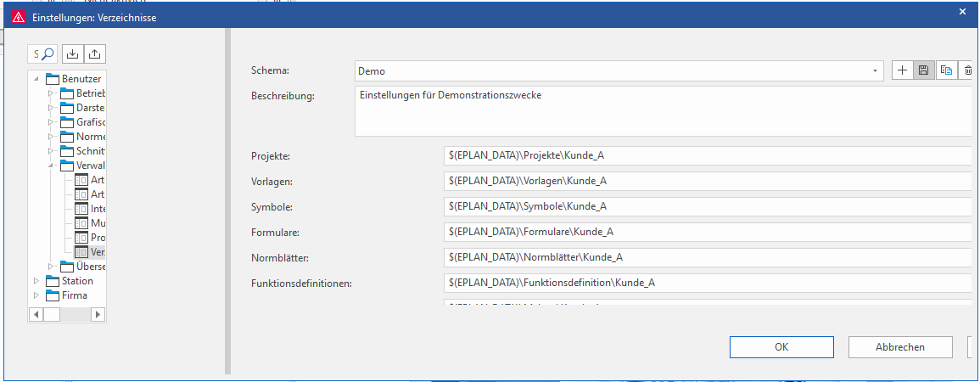Expand the Schnit... tree node arrow
The height and width of the screenshot is (382, 980).
tap(51, 150)
